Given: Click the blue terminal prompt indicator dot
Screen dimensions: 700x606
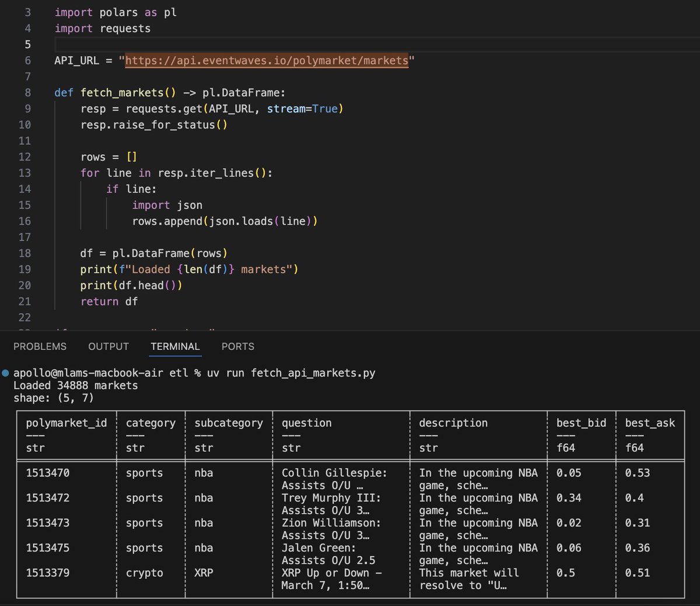Looking at the screenshot, I should [5, 372].
